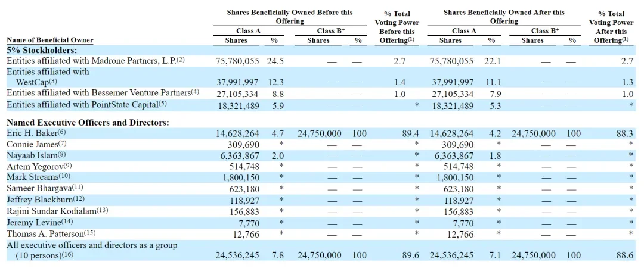Click the Sameer Bhargava footnote (11)
Screen dimensions: 644x268
(77, 188)
